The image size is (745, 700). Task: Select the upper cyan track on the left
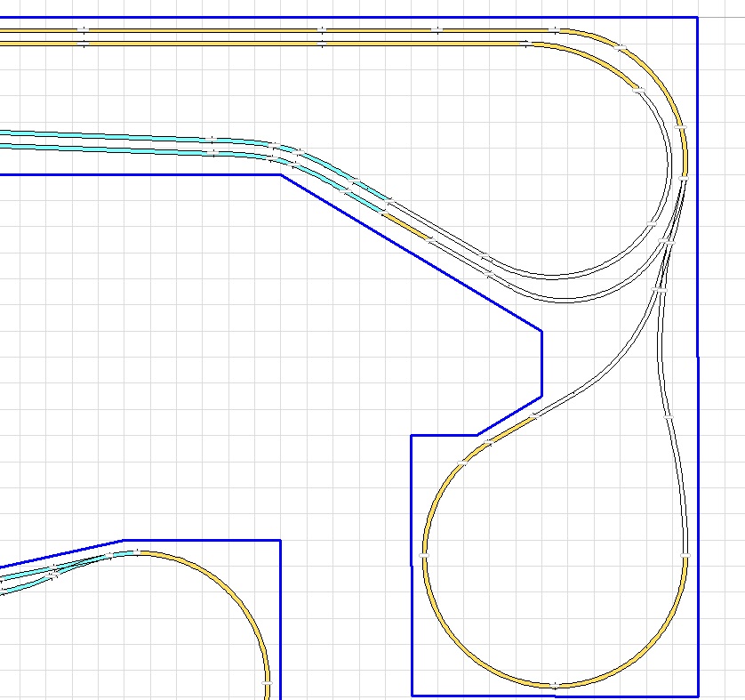(107, 135)
